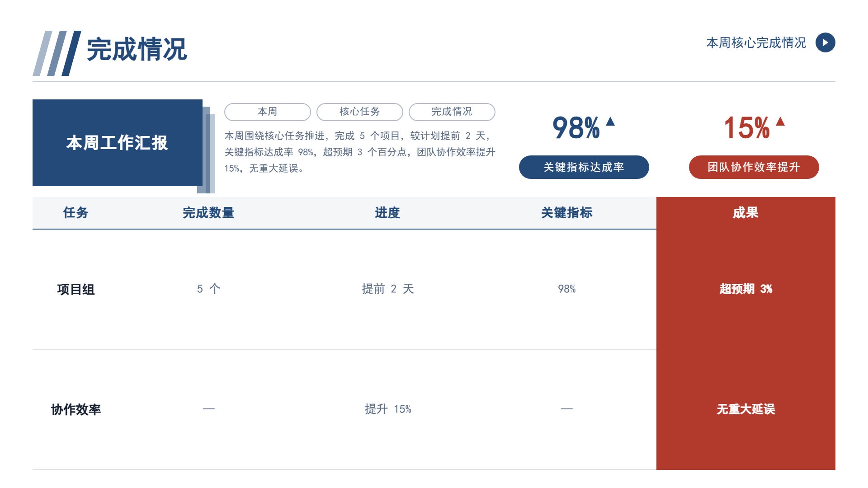Select the 本周 pill tag
868x488 pixels.
[268, 112]
